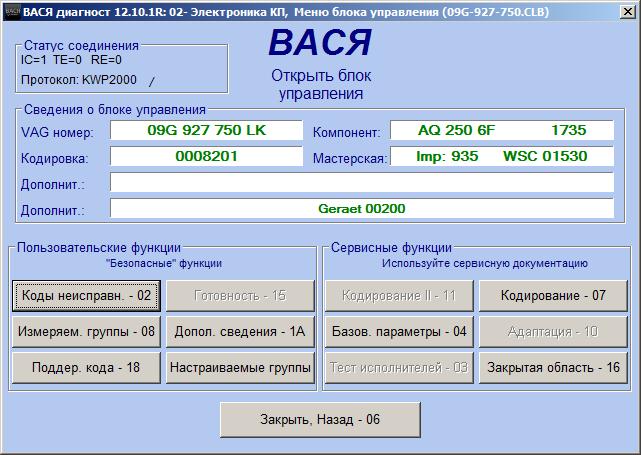Click the Кодировка field 0008201
Viewport: 641px width, 455px height.
tap(206, 156)
